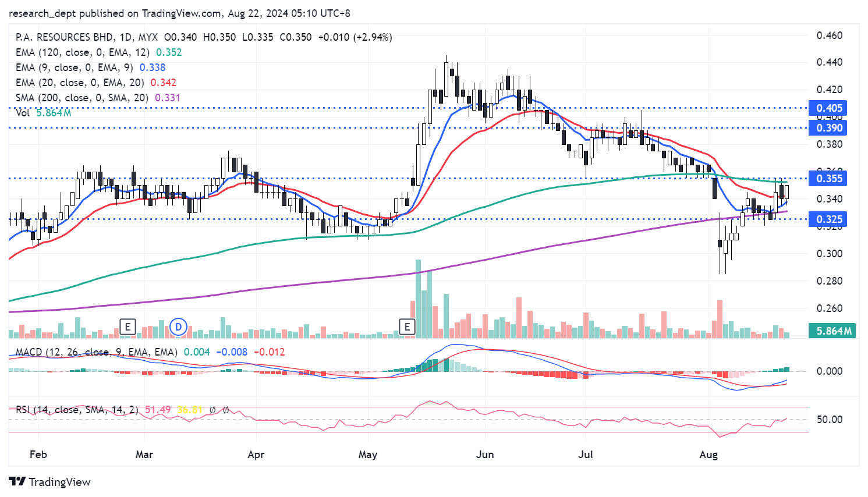Screen dimensions: 868x497
Task: Select the 0.390 price line label
Action: [829, 128]
